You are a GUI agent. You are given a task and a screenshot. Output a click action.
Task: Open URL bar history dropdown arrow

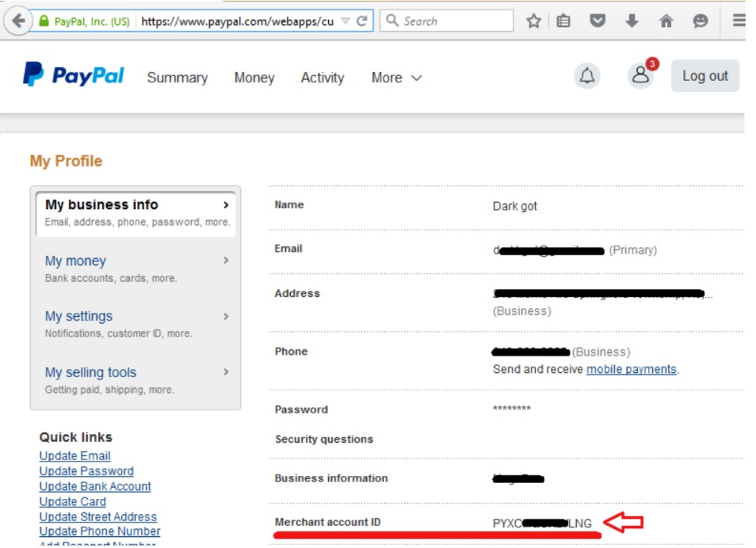346,21
